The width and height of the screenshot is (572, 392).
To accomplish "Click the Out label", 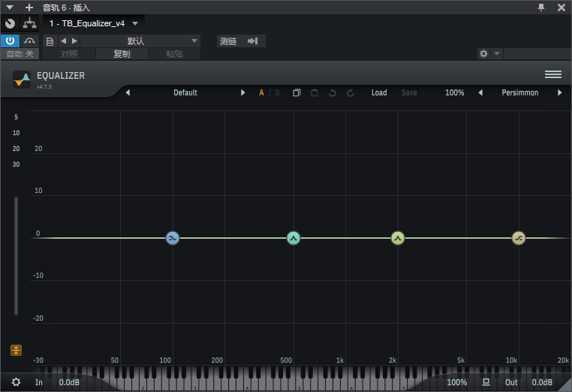I will pyautogui.click(x=511, y=382).
